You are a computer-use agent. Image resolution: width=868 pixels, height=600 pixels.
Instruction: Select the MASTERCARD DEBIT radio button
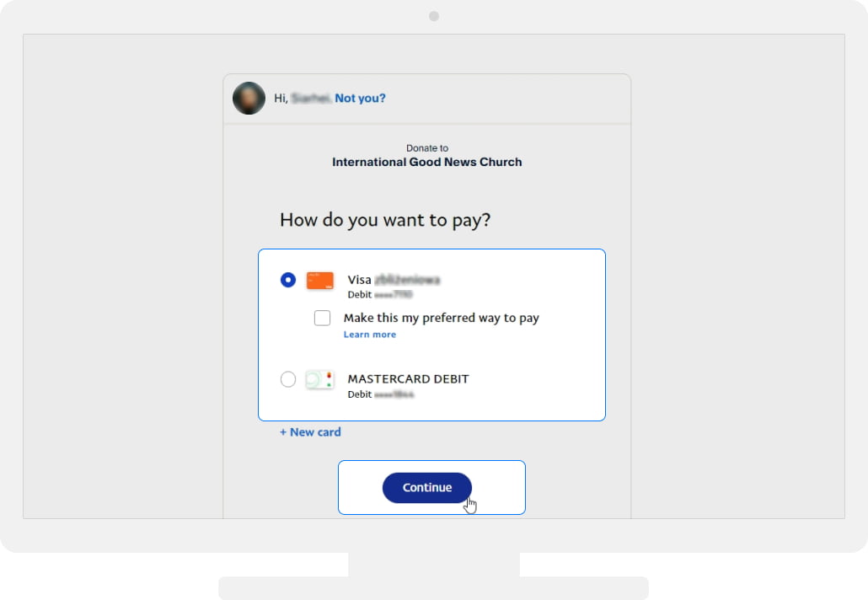pos(288,379)
